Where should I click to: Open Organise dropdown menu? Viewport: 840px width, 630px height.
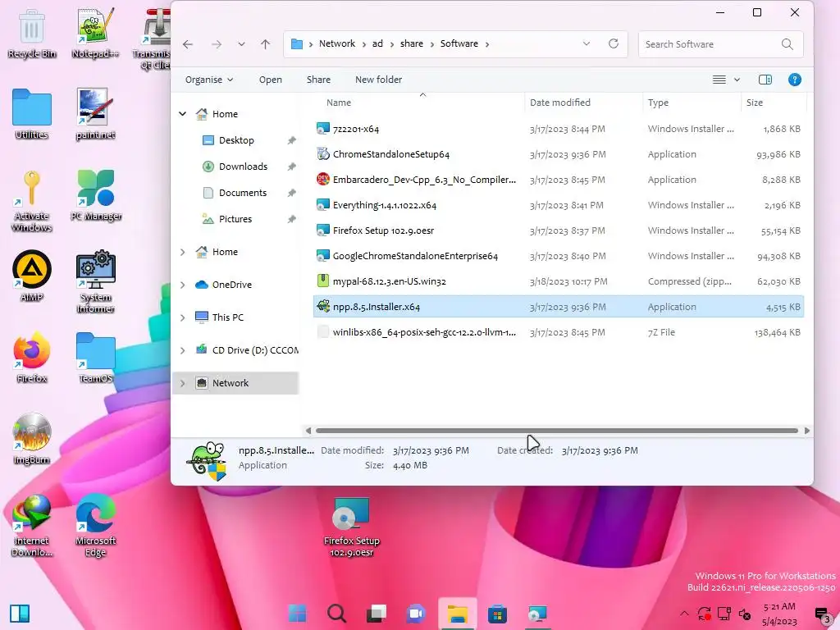tap(209, 80)
